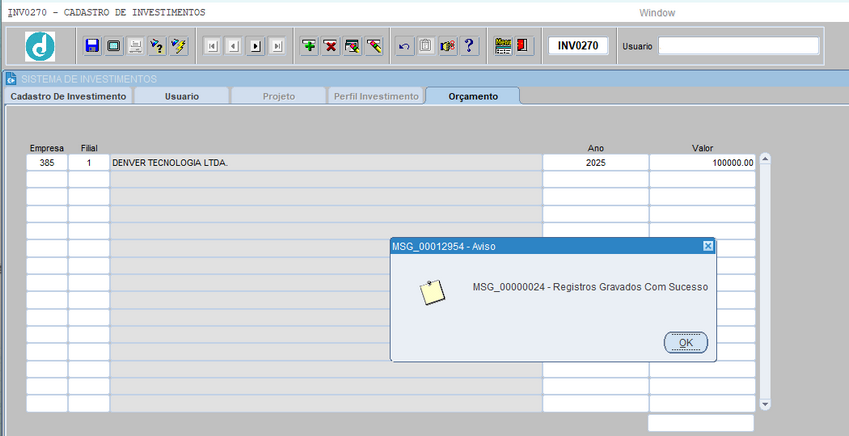Viewport: 849px width, 436px height.
Task: Open the Usuario tab
Action: click(181, 96)
